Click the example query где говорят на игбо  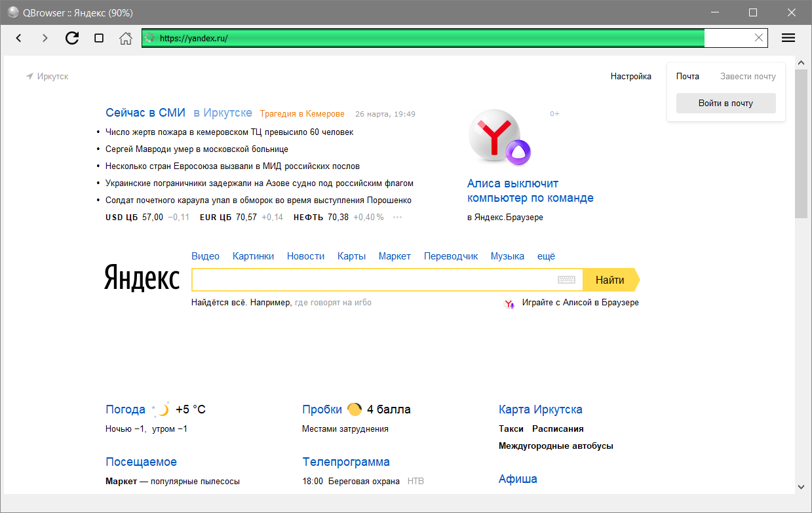click(333, 303)
